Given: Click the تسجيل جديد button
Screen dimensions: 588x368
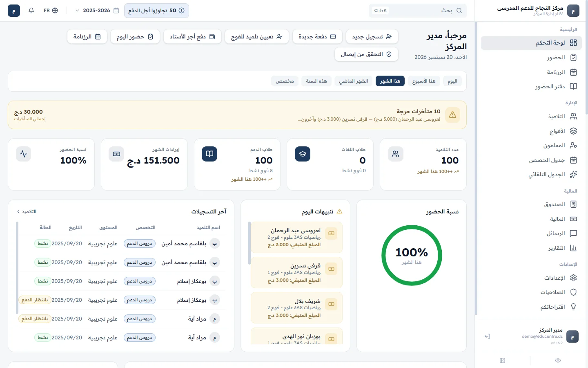Looking at the screenshot, I should 372,37.
